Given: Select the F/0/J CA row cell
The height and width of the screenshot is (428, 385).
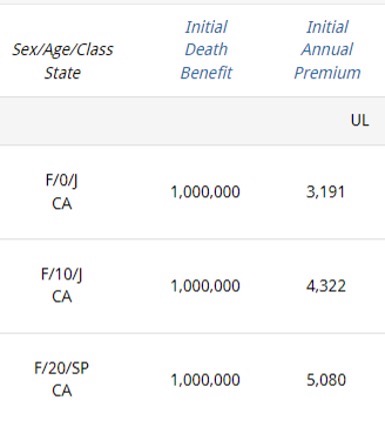Looking at the screenshot, I should [x=62, y=192].
